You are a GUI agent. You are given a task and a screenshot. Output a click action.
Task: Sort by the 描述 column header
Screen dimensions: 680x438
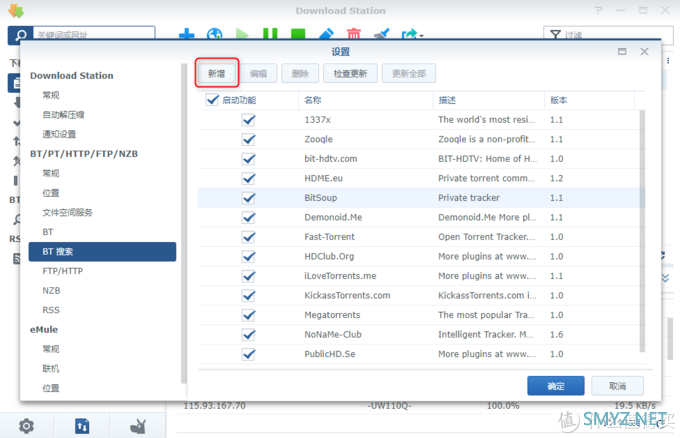[x=489, y=100]
